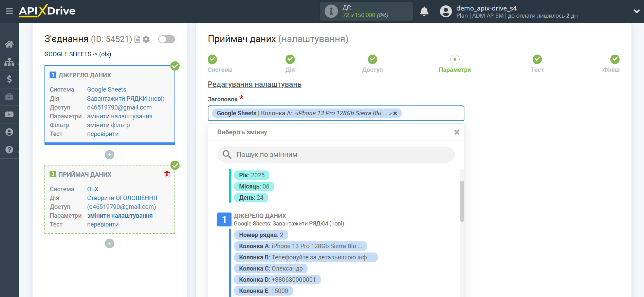Remove the Колонка A tag from Заголовок
The image size is (644, 297).
tap(395, 114)
